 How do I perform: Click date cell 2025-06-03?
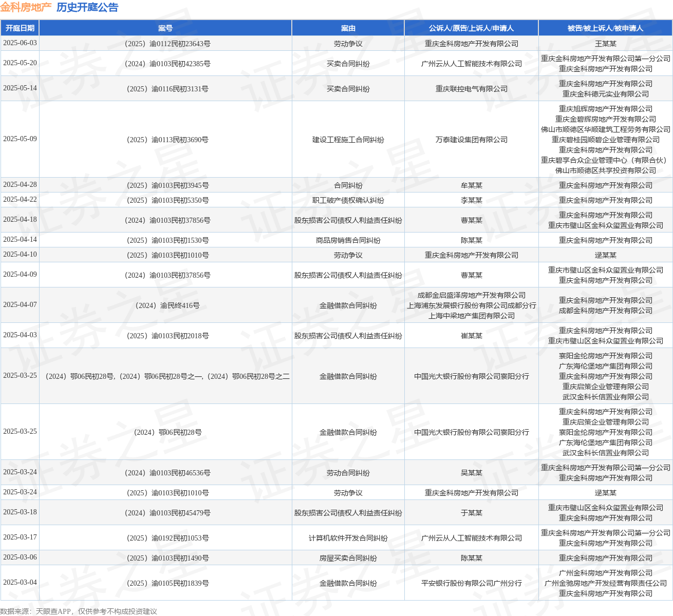20,43
